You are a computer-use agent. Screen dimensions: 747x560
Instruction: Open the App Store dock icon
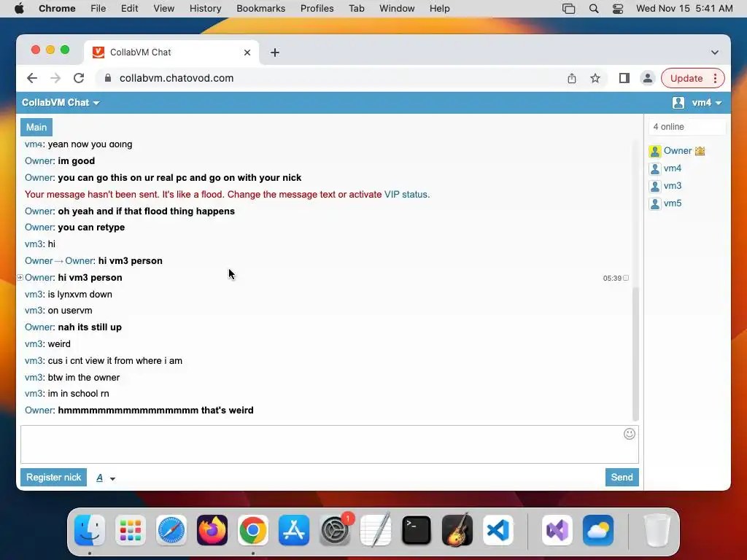click(x=294, y=530)
